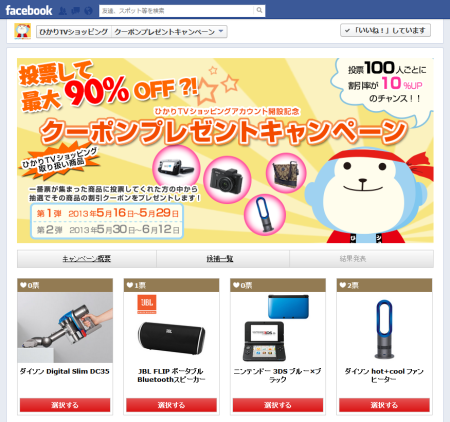Toggle the 「いいね！」しています like button

pos(385,30)
